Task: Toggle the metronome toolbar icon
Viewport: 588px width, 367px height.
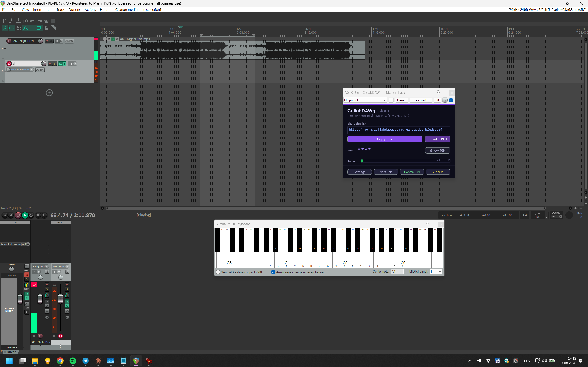Action: click(46, 21)
